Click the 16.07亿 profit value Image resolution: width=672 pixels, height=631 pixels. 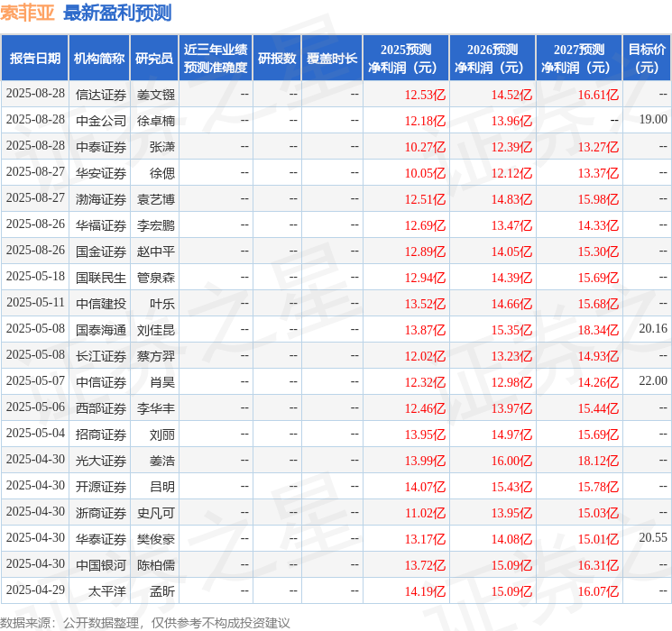click(598, 591)
